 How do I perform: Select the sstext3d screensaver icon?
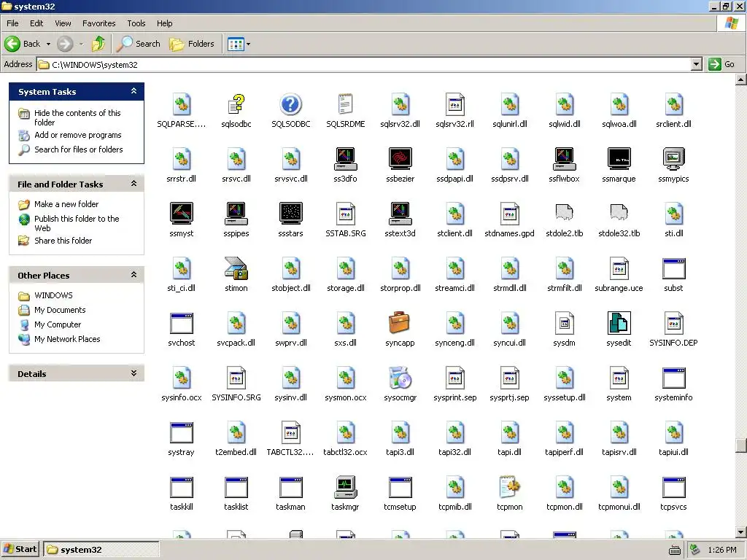tap(400, 214)
